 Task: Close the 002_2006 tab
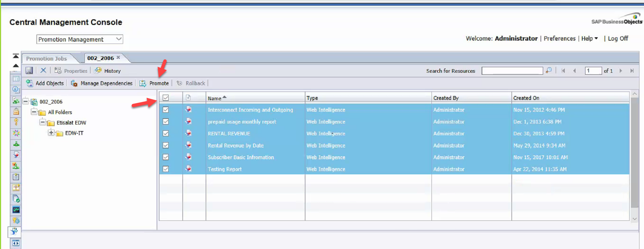(119, 57)
